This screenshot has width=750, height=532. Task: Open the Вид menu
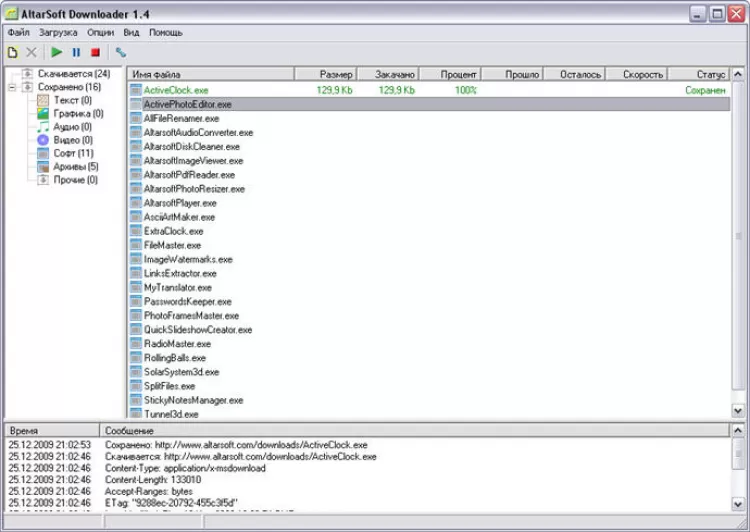coord(131,33)
